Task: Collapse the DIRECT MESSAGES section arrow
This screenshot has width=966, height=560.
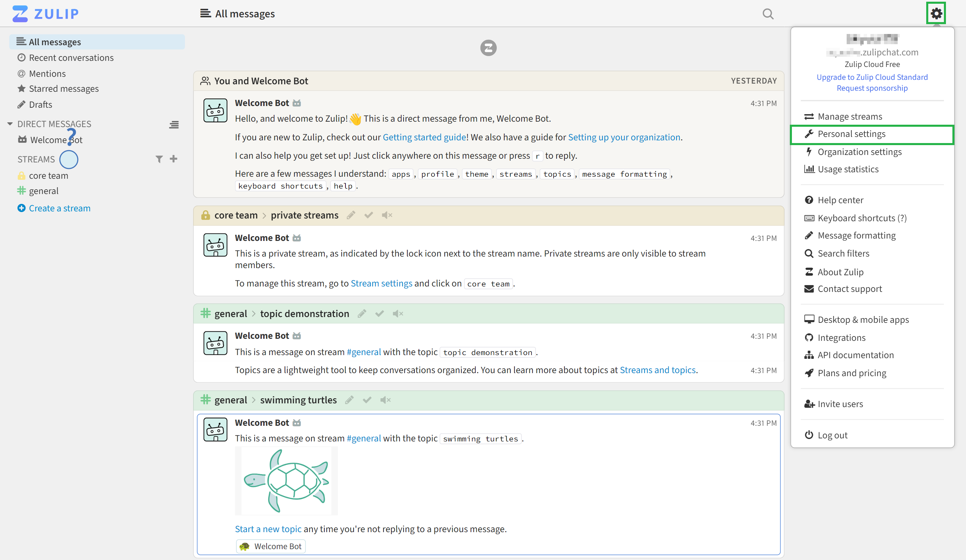Action: [x=10, y=124]
